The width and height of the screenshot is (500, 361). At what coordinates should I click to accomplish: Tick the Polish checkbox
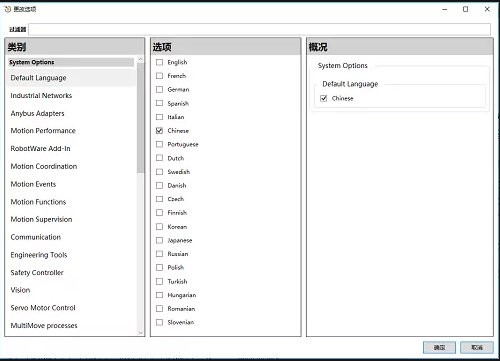pos(160,268)
